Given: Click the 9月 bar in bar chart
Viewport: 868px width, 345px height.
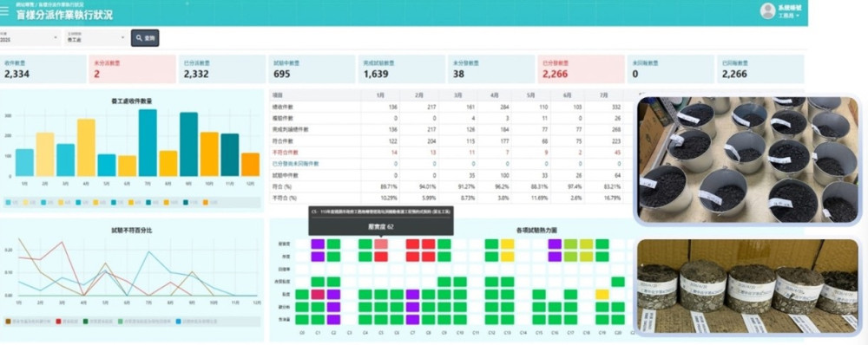Looking at the screenshot, I should point(188,144).
